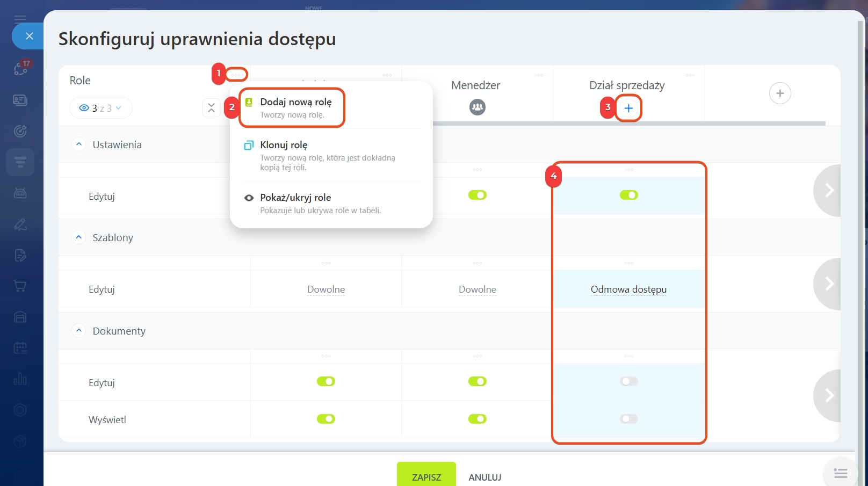Collapse the Dokumenty section
This screenshot has width=868, height=486.
click(x=79, y=331)
